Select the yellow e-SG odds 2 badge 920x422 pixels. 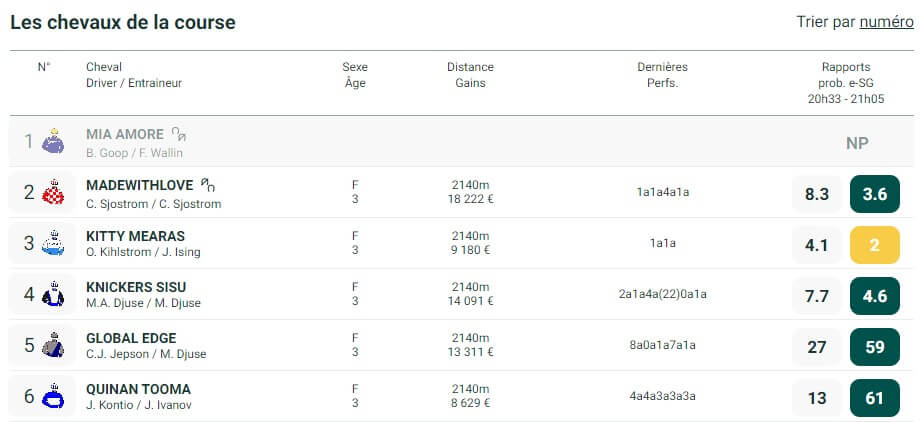click(874, 245)
